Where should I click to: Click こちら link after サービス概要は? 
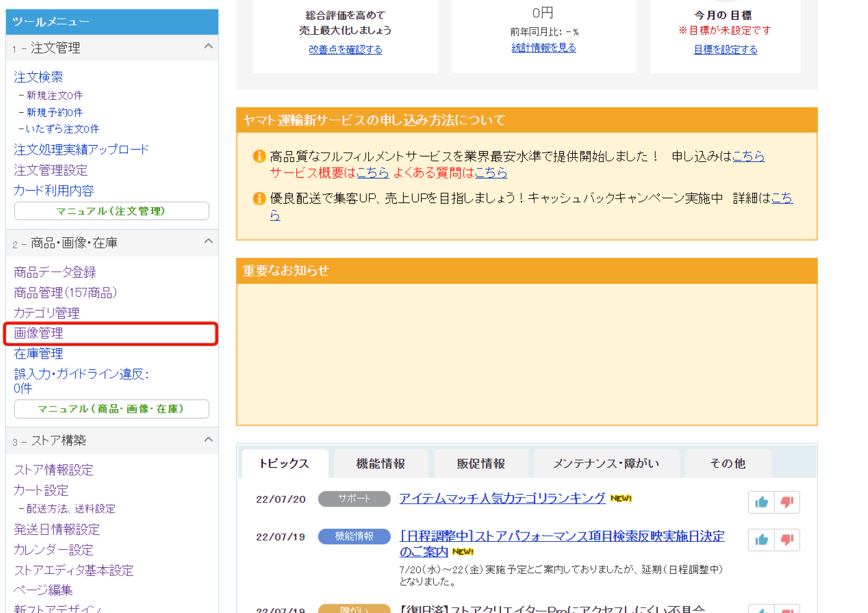pos(373,172)
